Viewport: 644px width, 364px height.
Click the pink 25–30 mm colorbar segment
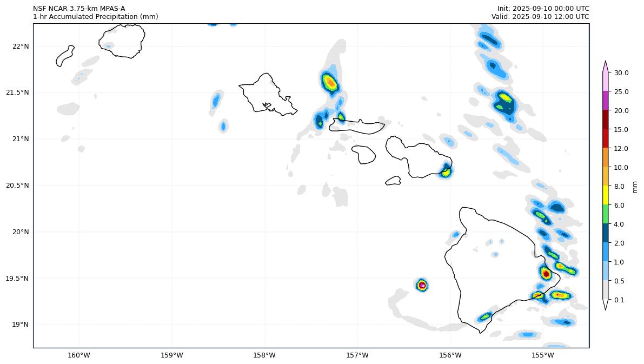coord(606,82)
